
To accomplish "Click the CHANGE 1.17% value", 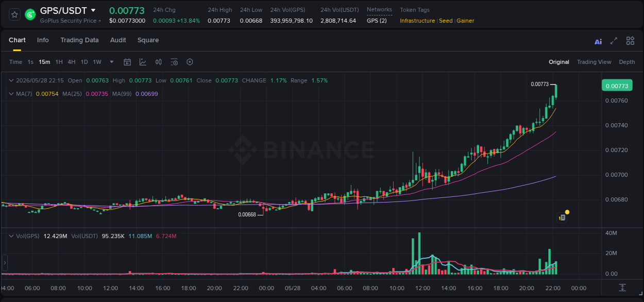I will (x=279, y=80).
